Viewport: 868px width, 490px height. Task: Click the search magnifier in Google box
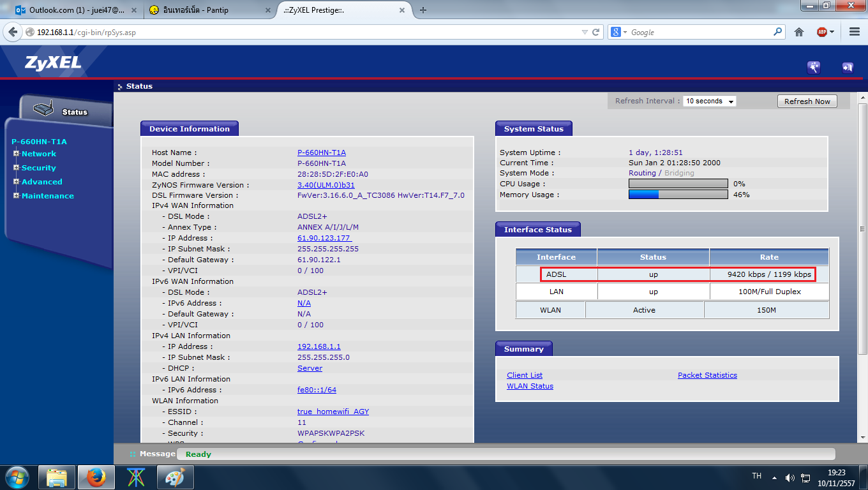(x=778, y=32)
